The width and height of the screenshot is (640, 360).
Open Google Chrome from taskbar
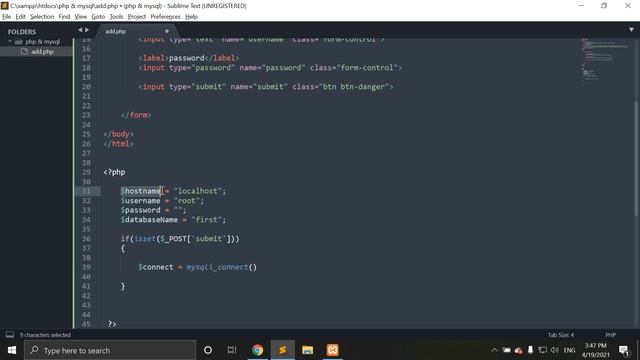point(258,350)
